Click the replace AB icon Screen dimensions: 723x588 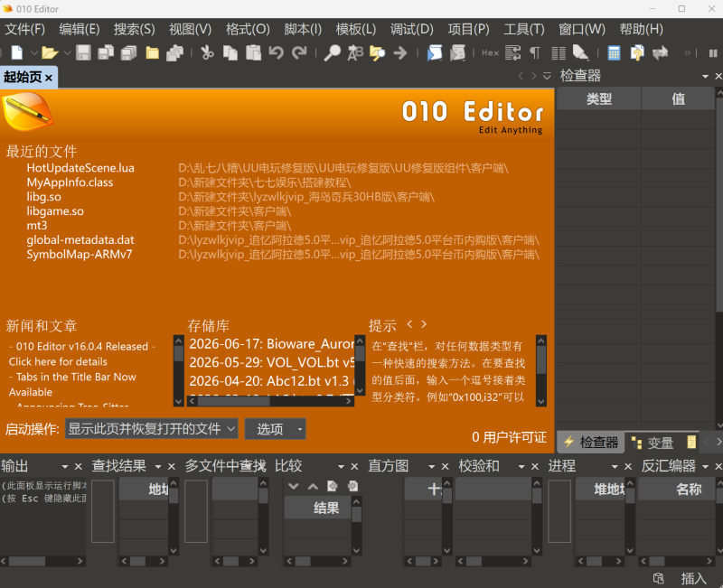coord(355,52)
